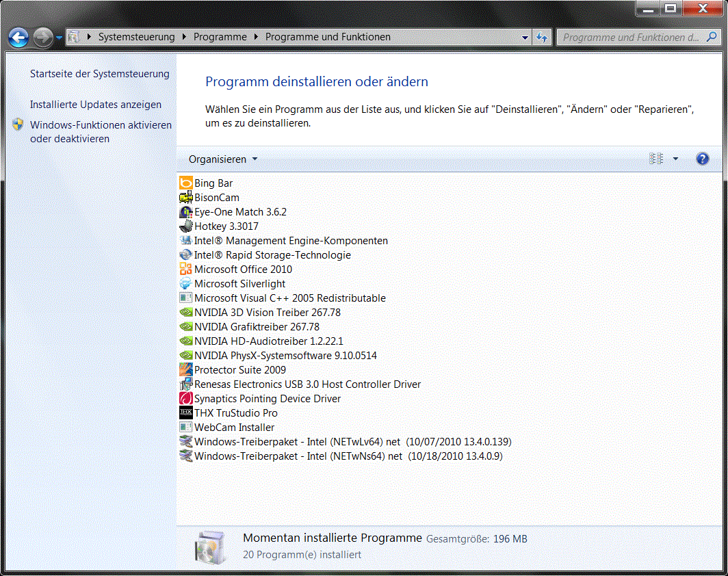Click the Microsoft Silverlight icon
The height and width of the screenshot is (576, 728).
pos(185,284)
